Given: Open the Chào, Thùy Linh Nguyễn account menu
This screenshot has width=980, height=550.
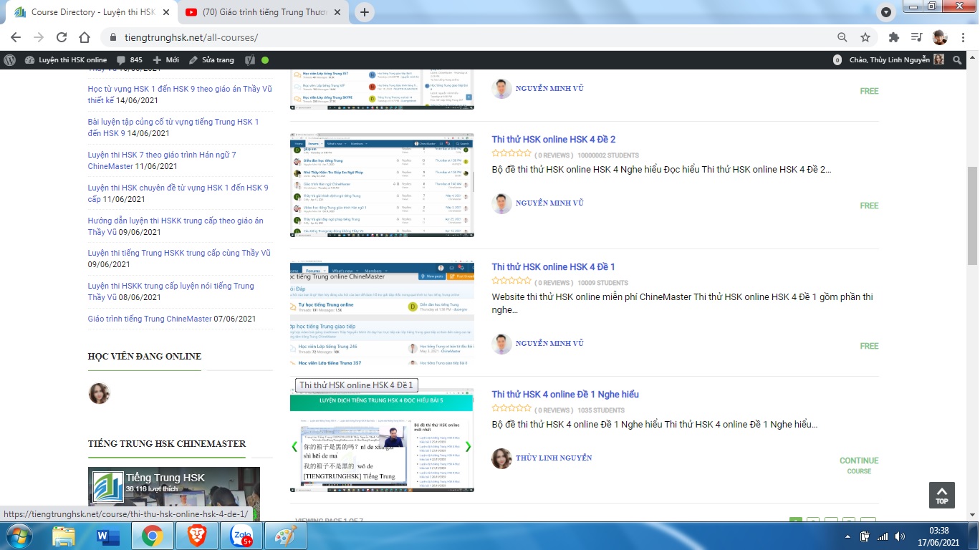Looking at the screenshot, I should (x=897, y=60).
